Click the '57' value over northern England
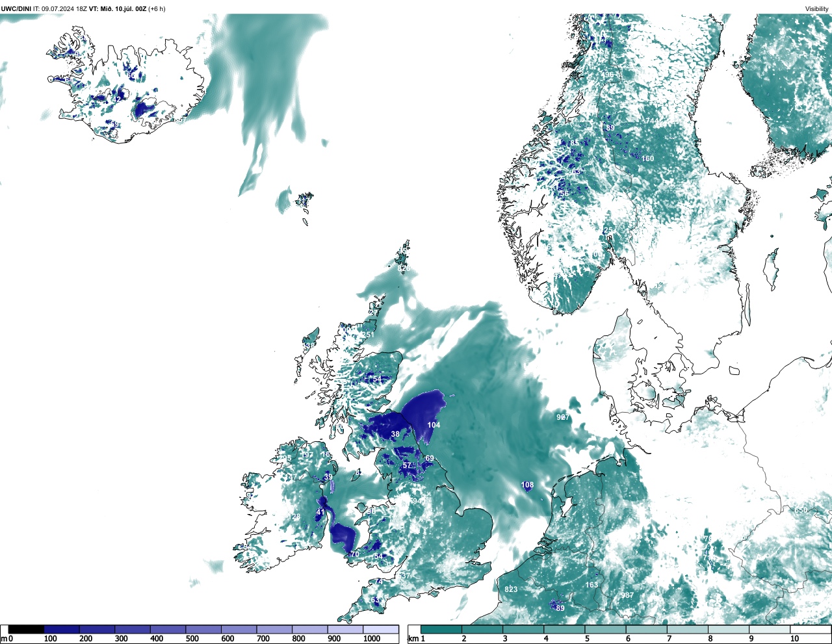This screenshot has width=832, height=644. [x=407, y=465]
